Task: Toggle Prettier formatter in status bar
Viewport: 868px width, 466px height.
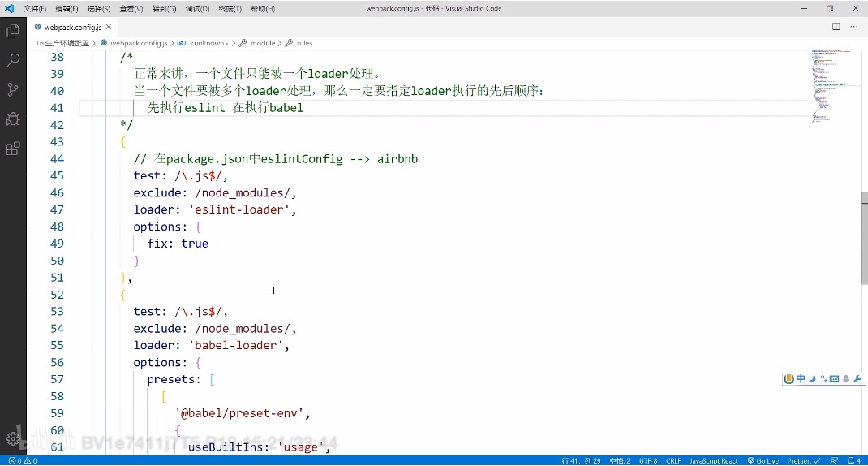Action: point(804,460)
